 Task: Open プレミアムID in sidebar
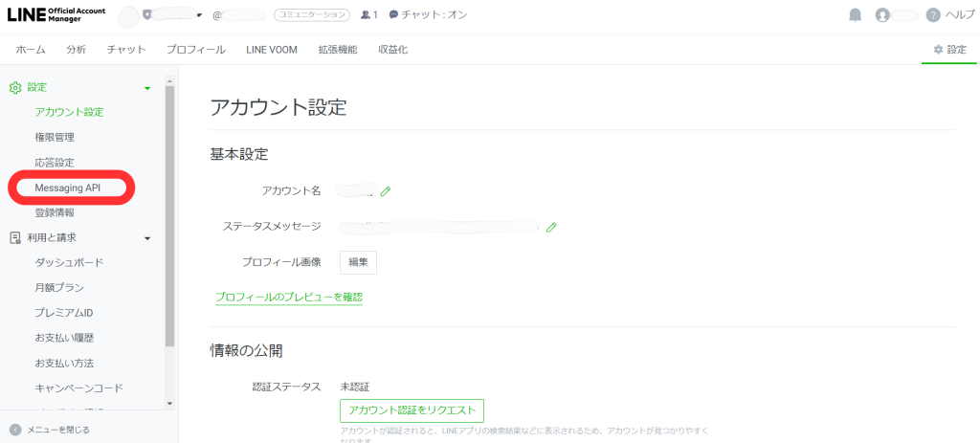tap(64, 313)
